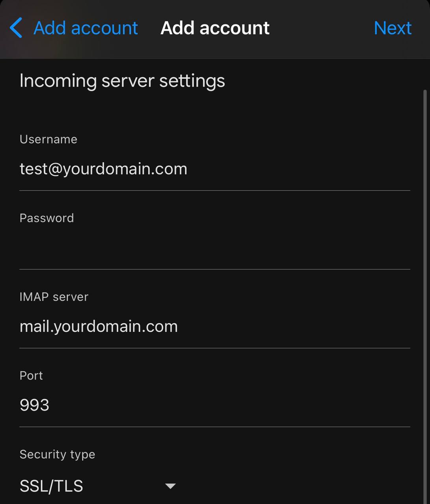Click the underline beneath the Password field

[215, 269]
